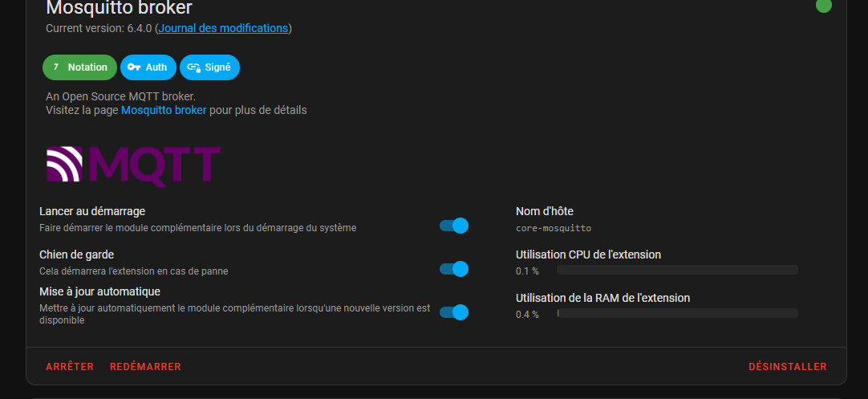Click the 0.1 % CPU usage value

tap(527, 271)
